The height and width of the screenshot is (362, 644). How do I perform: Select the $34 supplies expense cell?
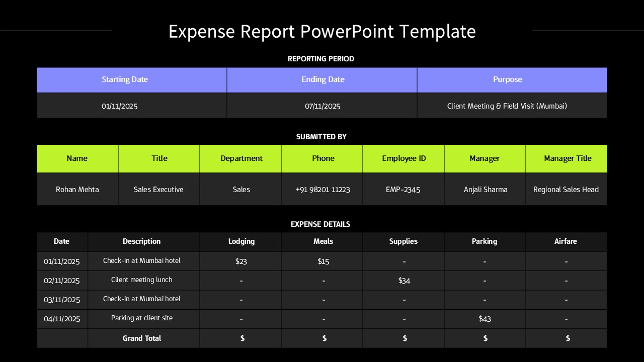[404, 281]
